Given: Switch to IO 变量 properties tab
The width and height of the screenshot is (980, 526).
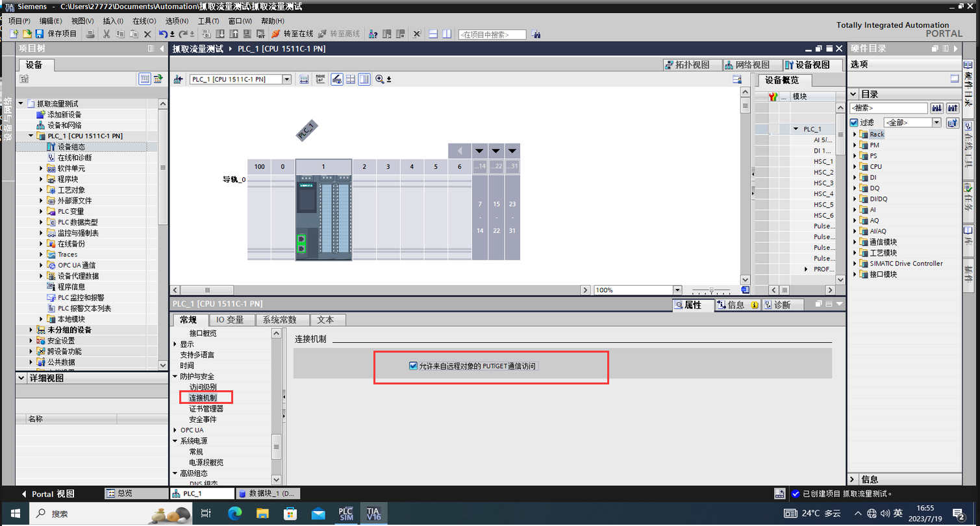Looking at the screenshot, I should click(231, 319).
